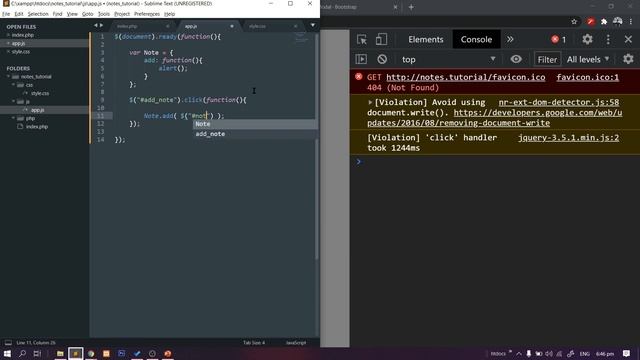Collapse the css folder in the sidebar
The height and width of the screenshot is (360, 640).
point(13,85)
